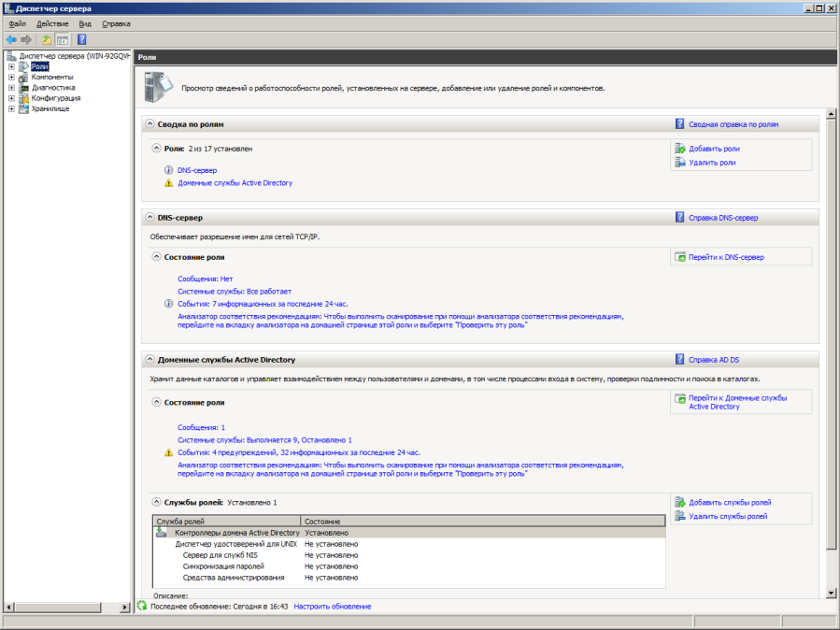The width and height of the screenshot is (840, 630).
Task: Collapse Доменные службы Active Directory section header
Action: tap(150, 359)
